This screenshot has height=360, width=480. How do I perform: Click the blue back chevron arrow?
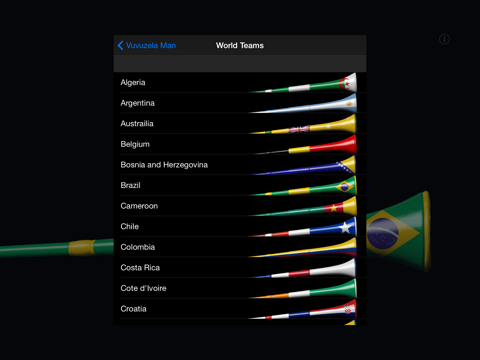click(x=120, y=45)
